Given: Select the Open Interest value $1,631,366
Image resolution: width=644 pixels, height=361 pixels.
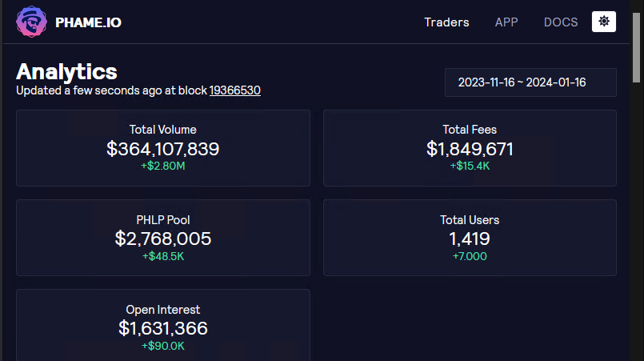Looking at the screenshot, I should [163, 328].
